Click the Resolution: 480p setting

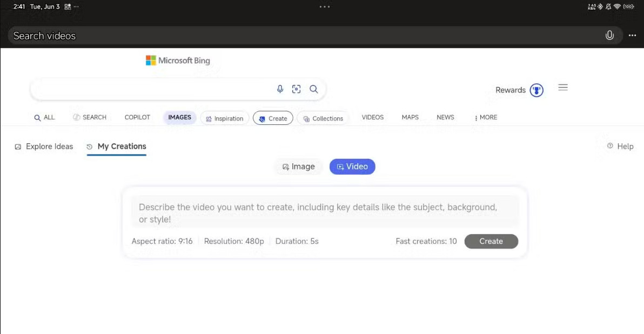[x=234, y=241]
